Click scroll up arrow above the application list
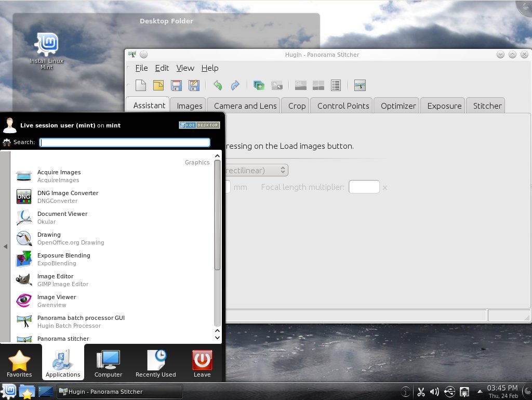 [x=218, y=156]
